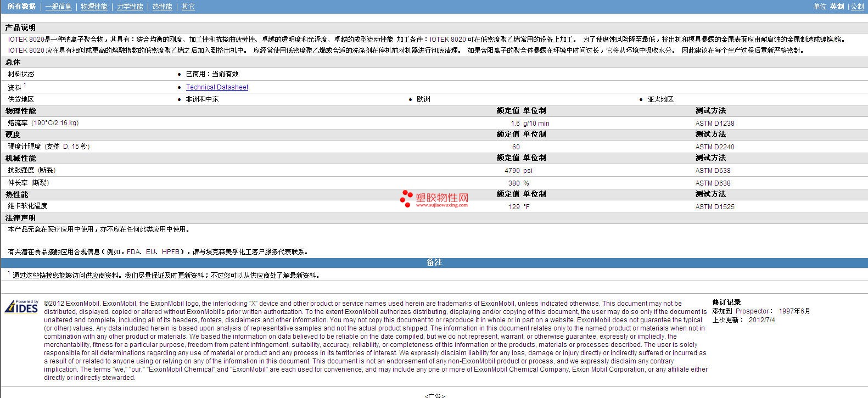This screenshot has height=398, width=868.
Task: Open the 所有数据 tab
Action: point(21,7)
